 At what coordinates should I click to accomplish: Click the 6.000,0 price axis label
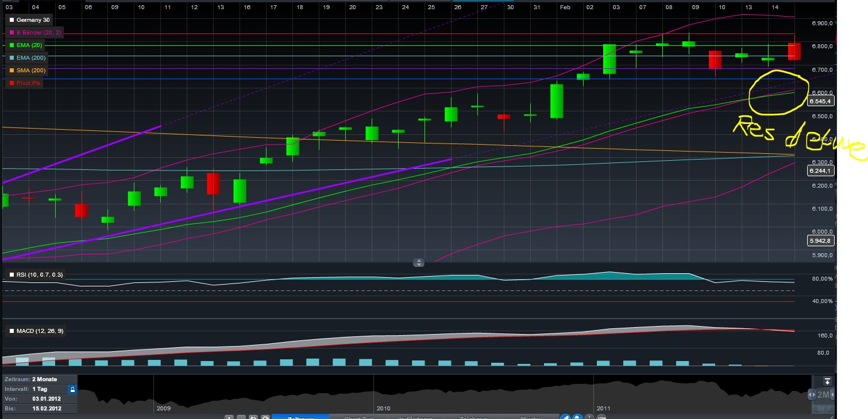(x=822, y=232)
